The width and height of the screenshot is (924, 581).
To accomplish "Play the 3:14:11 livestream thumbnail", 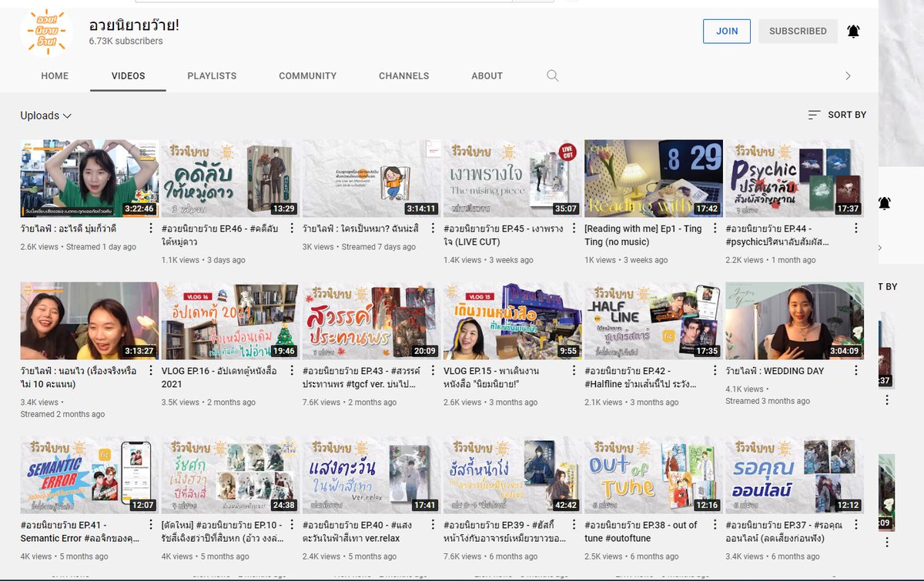I will click(371, 179).
